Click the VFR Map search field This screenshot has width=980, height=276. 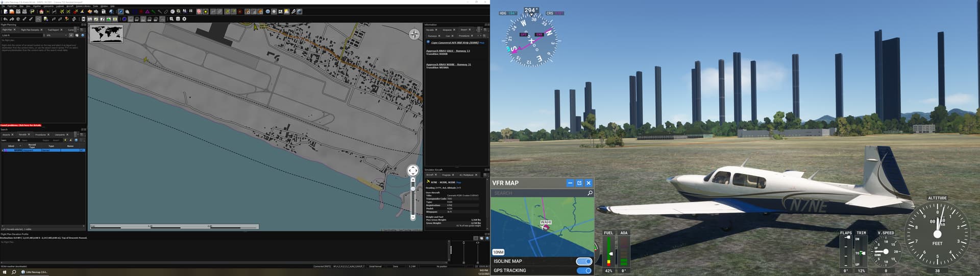pos(538,193)
